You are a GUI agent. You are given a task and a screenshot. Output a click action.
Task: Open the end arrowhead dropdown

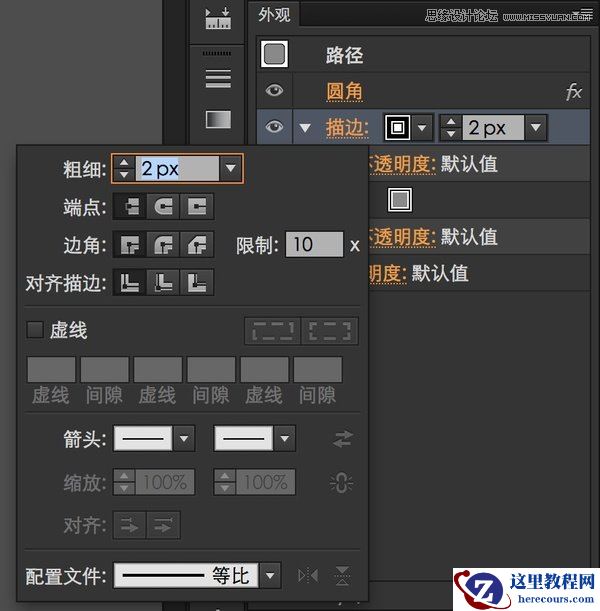(x=284, y=439)
